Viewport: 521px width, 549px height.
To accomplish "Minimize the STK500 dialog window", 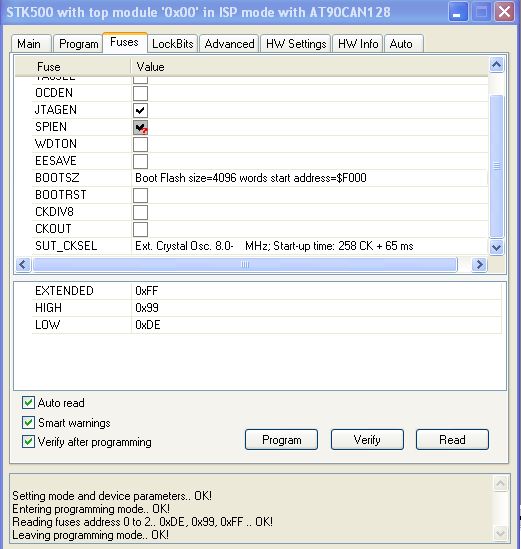I will coord(458,12).
